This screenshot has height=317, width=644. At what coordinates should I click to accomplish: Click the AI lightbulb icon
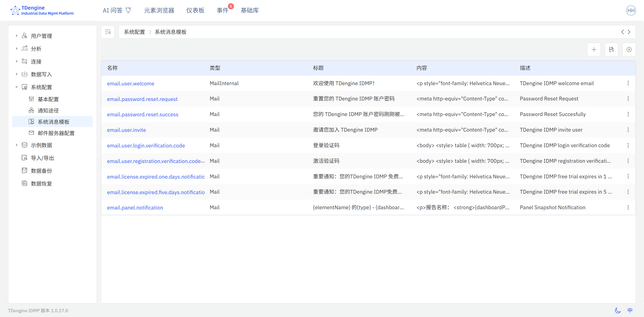point(128,10)
